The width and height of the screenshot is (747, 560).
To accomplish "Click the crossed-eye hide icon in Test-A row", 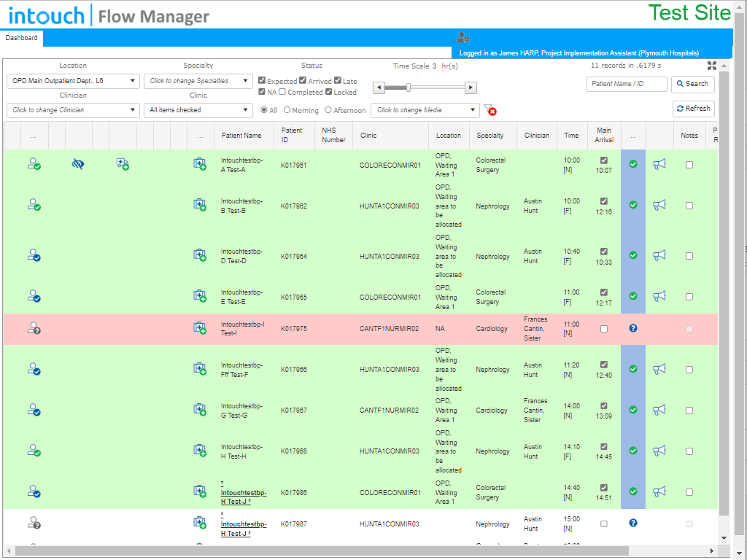I will tap(77, 164).
